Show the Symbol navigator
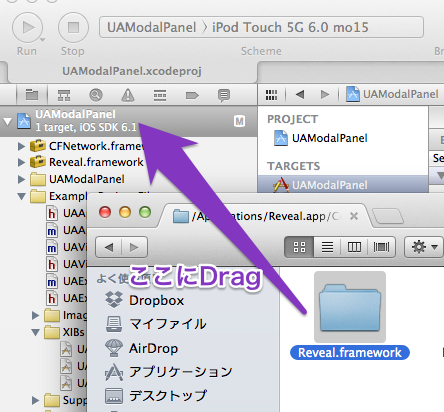Screen dimensions: 444x412 tap(64, 95)
